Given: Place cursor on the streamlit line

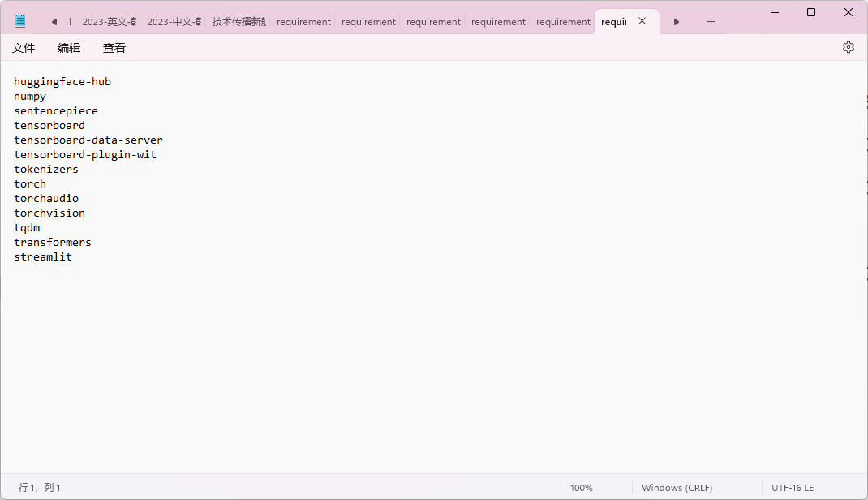Looking at the screenshot, I should click(x=43, y=256).
